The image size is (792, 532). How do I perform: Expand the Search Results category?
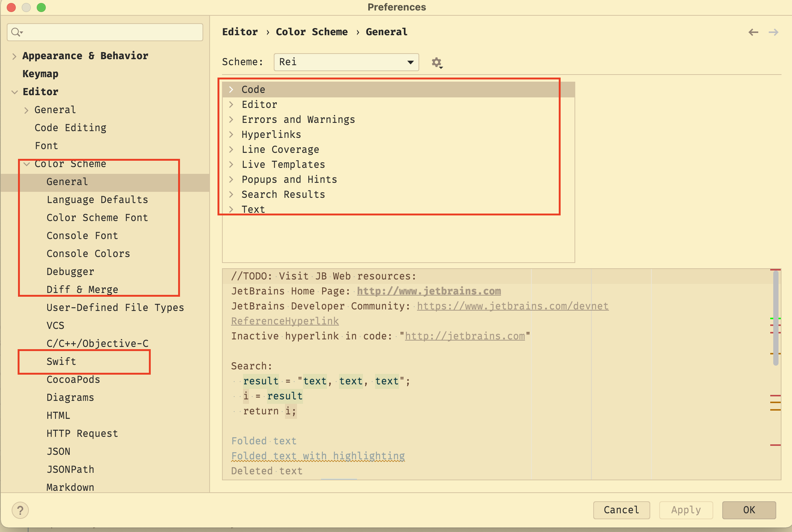[231, 194]
